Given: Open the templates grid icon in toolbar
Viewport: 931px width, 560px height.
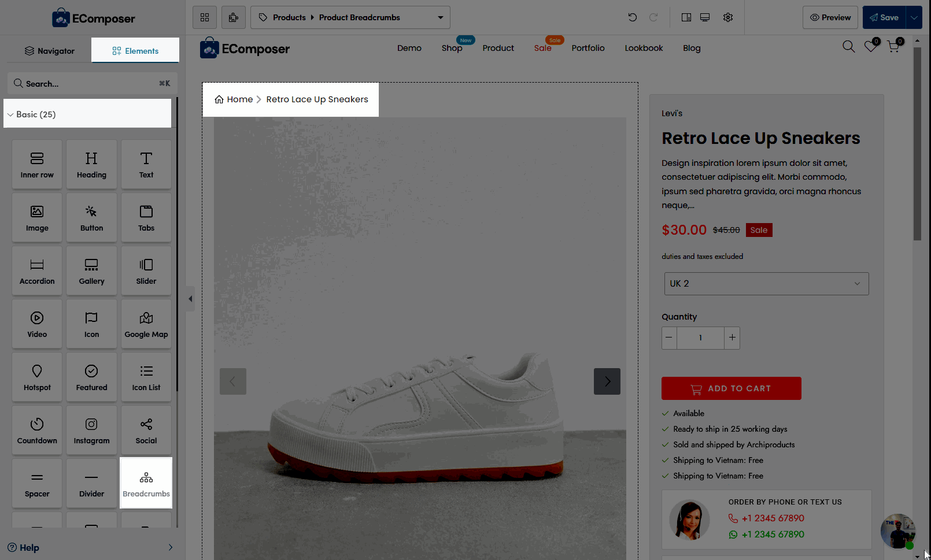Looking at the screenshot, I should [205, 17].
